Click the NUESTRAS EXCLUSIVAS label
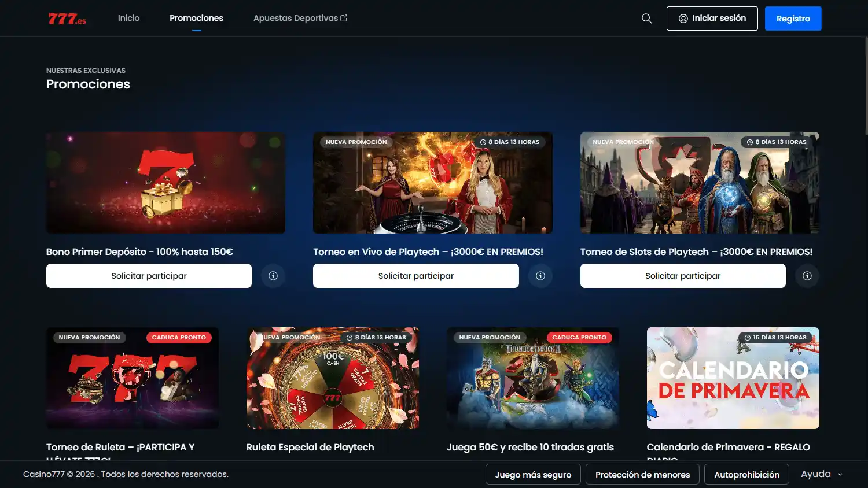 86,71
